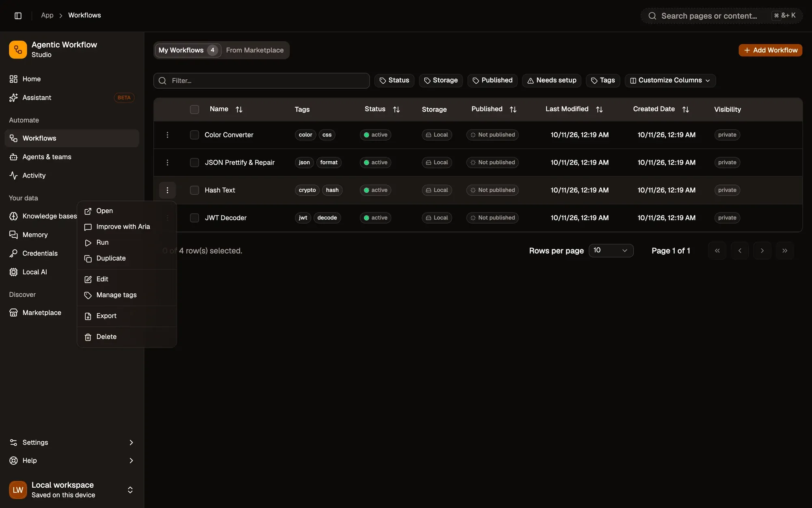Go to the next page
The width and height of the screenshot is (812, 508).
click(x=762, y=251)
